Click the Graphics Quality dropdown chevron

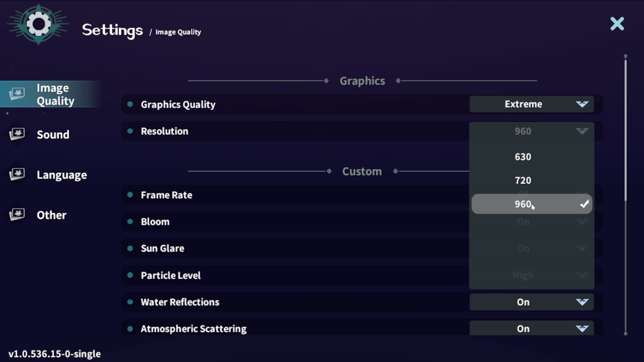[582, 104]
